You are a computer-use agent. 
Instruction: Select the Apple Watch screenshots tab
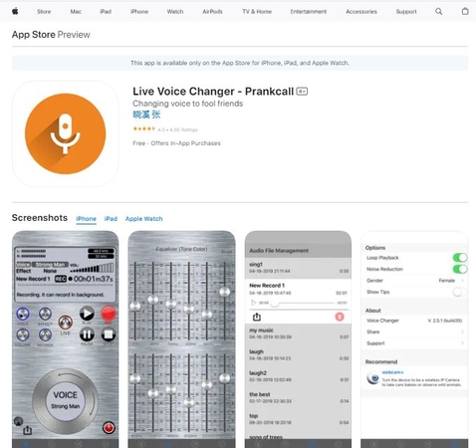(x=144, y=219)
